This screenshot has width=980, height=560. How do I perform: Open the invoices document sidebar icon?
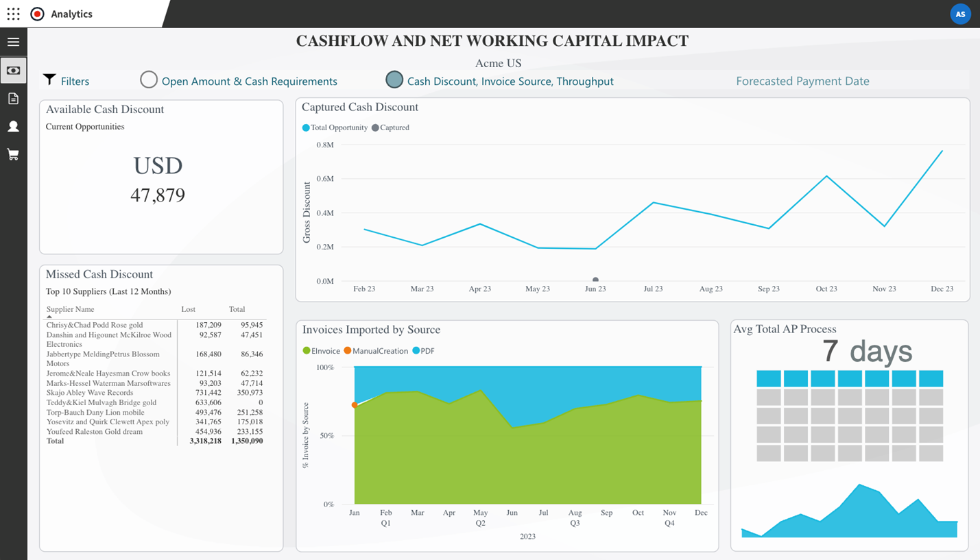click(x=13, y=98)
